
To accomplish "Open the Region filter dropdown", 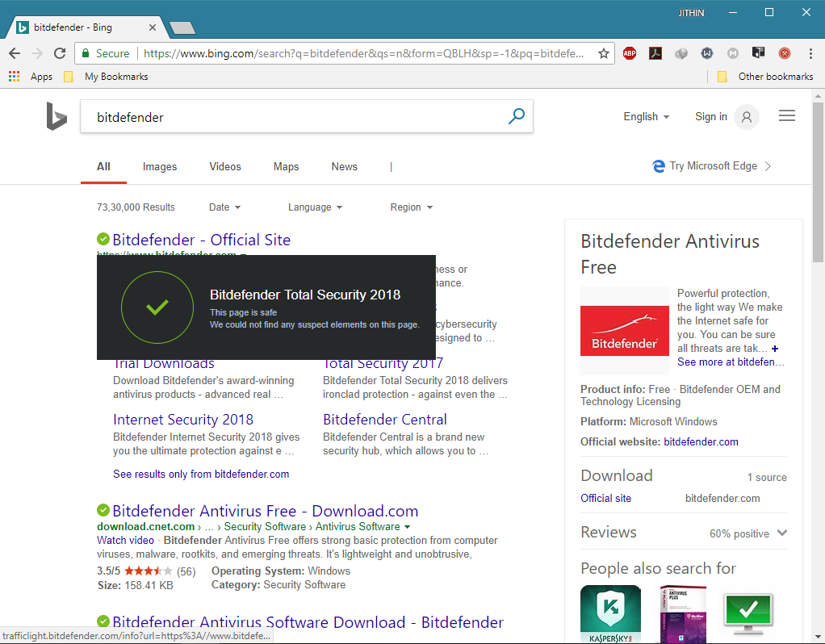I will pyautogui.click(x=412, y=207).
